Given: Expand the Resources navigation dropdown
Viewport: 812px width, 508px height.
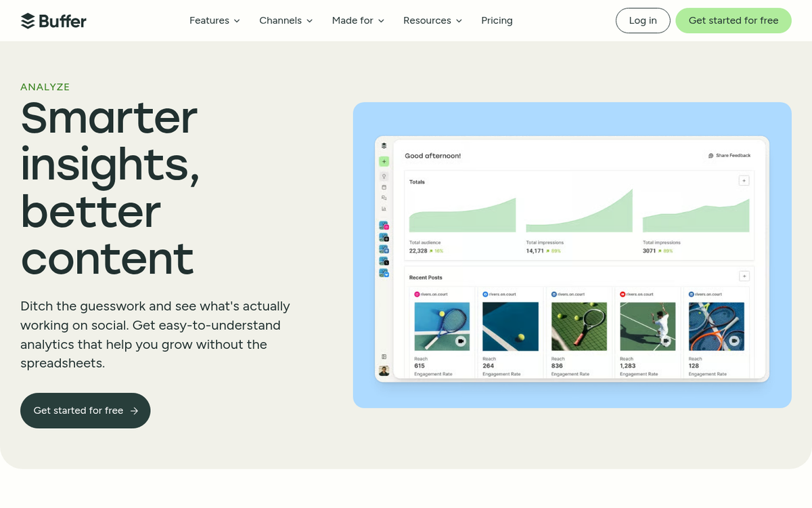Looking at the screenshot, I should 432,20.
